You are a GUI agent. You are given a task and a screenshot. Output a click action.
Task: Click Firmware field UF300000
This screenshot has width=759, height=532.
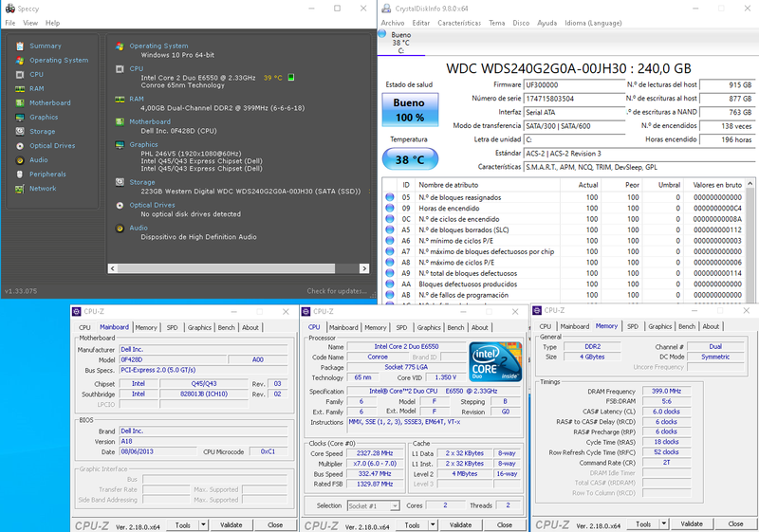pyautogui.click(x=575, y=84)
